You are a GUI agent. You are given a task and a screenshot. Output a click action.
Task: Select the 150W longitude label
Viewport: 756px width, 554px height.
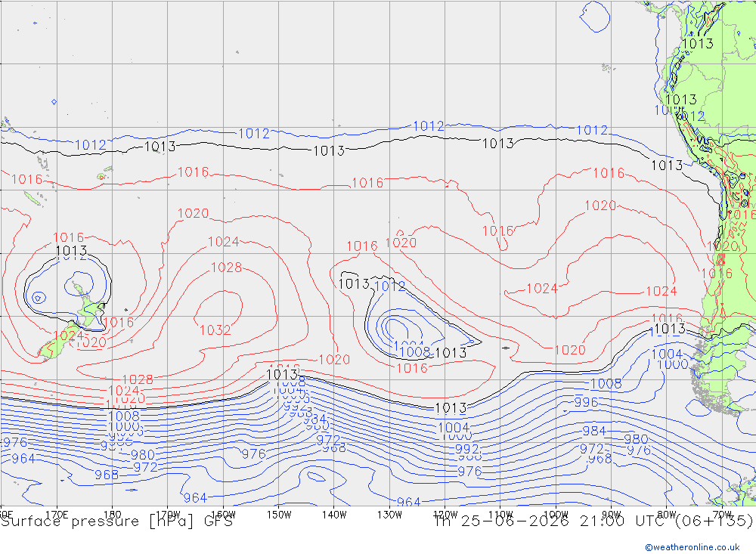click(x=279, y=515)
